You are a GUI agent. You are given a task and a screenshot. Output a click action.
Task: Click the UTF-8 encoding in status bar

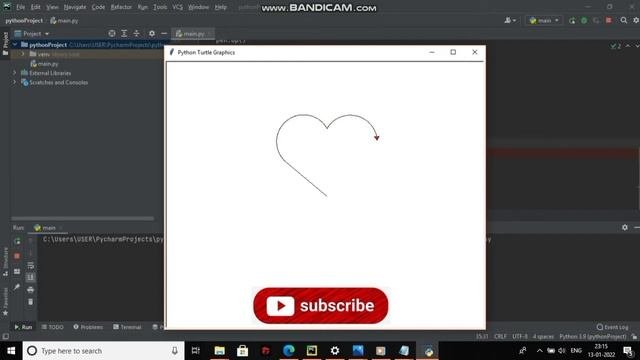pos(520,337)
